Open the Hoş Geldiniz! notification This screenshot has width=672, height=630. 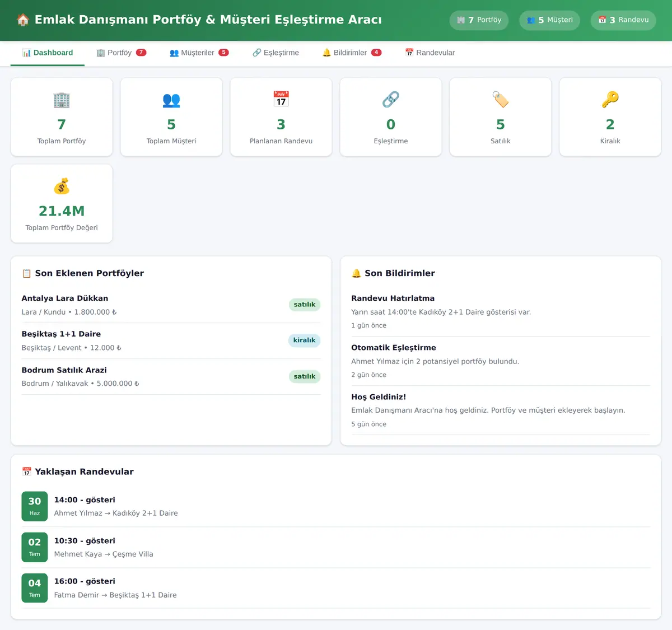coord(501,410)
